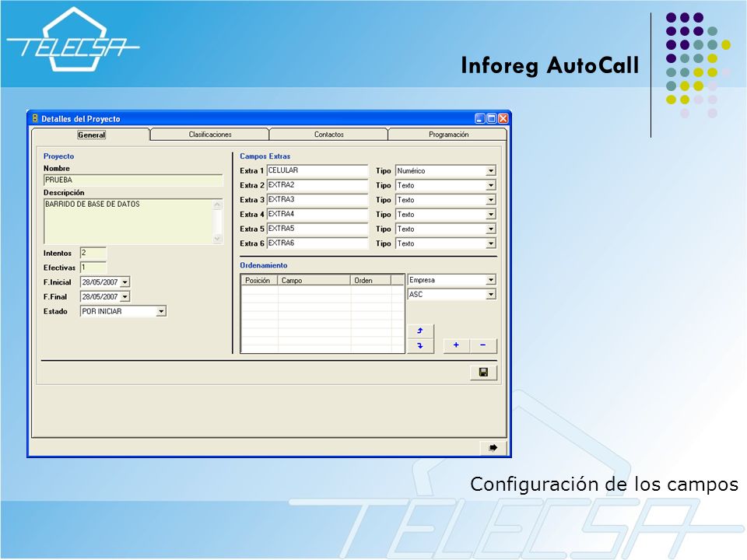The image size is (747, 560).
Task: Click the next arrow button at bottom
Action: coord(493,448)
